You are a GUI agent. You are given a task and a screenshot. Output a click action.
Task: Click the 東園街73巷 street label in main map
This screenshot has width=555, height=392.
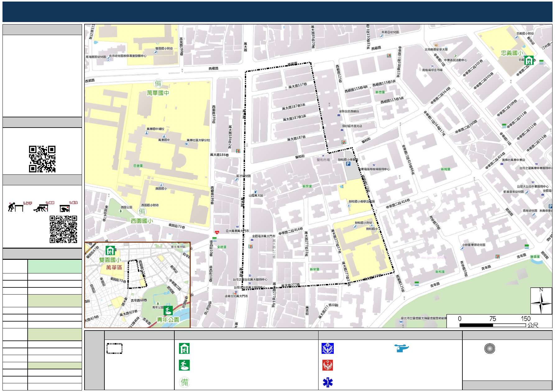click(x=177, y=226)
